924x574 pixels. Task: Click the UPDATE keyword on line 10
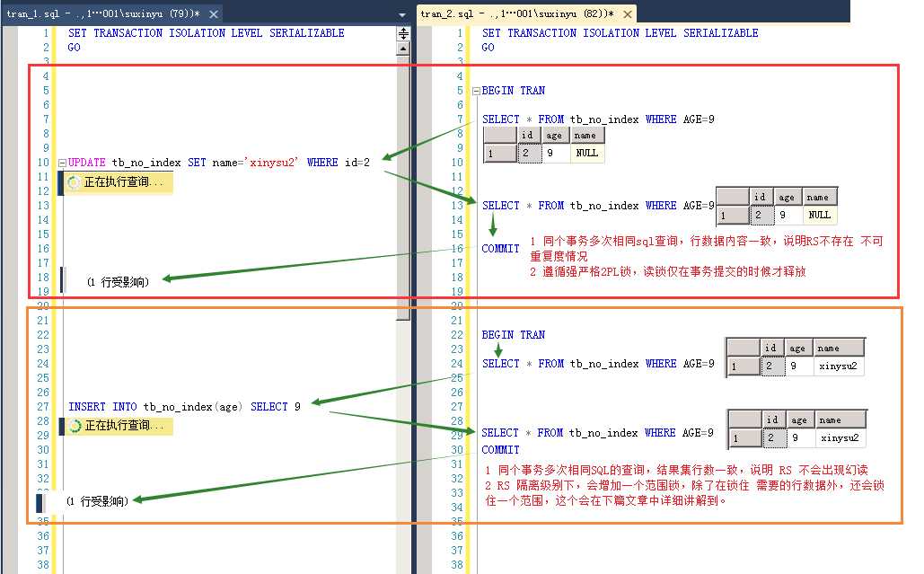click(x=86, y=162)
